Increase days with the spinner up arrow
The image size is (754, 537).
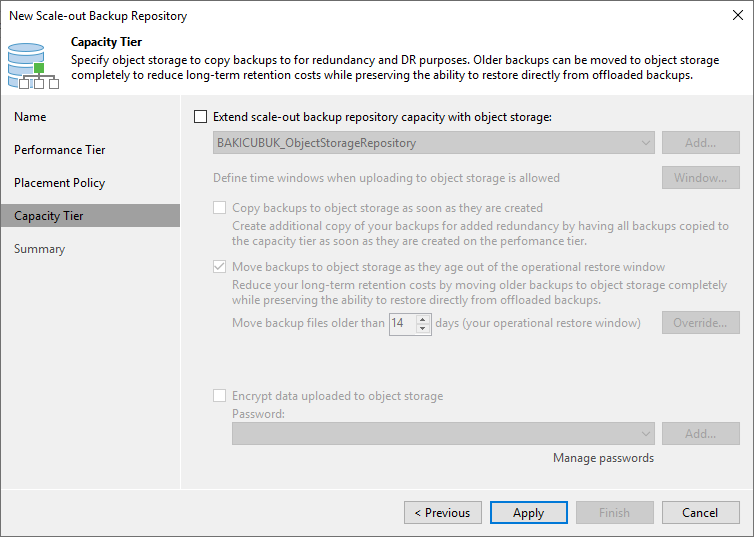coord(423,319)
